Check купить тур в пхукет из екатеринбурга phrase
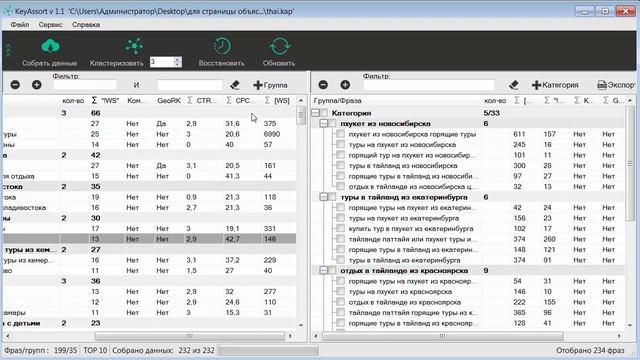Image resolution: width=640 pixels, height=360 pixels. 340,229
